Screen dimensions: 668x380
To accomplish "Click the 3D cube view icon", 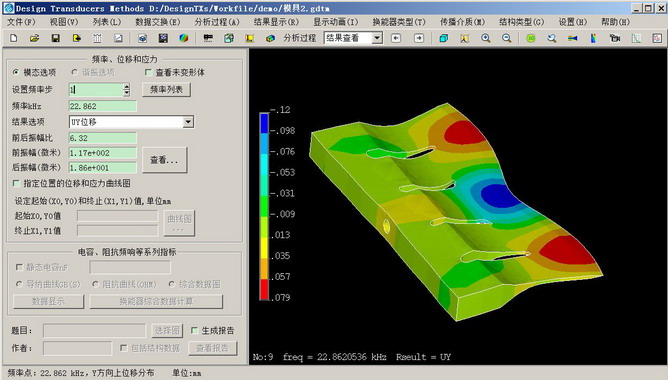I will point(443,38).
